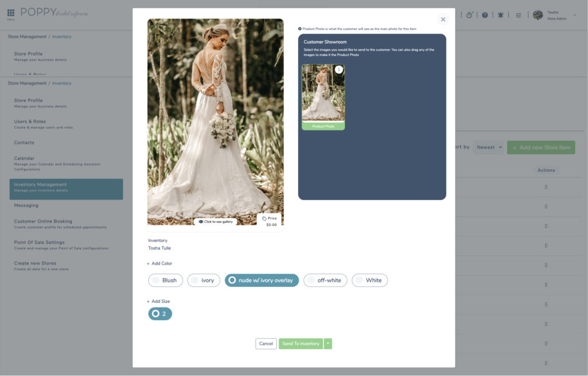The image size is (588, 376).
Task: Open the Newest sort by dropdown
Action: point(489,147)
